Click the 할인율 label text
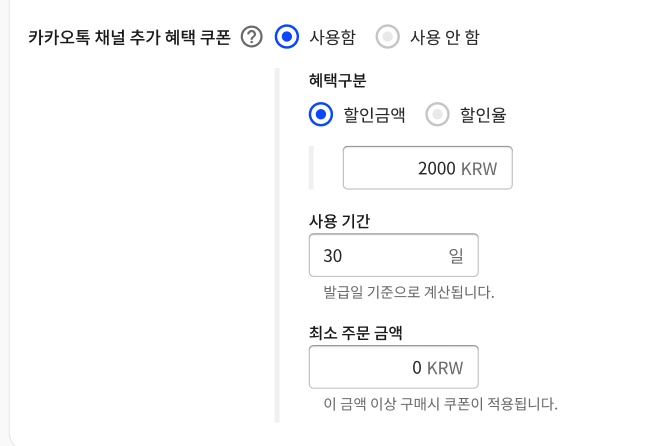Screen dimensions: 645x446 point(483,115)
